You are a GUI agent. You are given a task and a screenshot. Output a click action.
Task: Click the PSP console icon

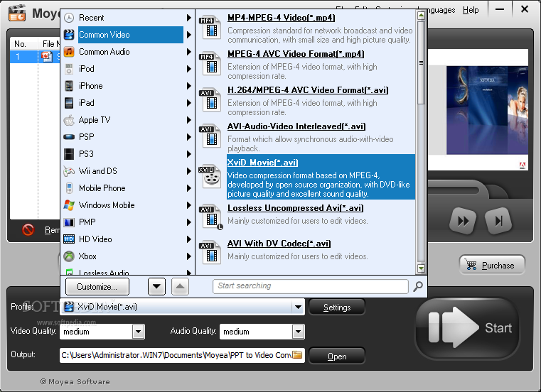click(69, 137)
